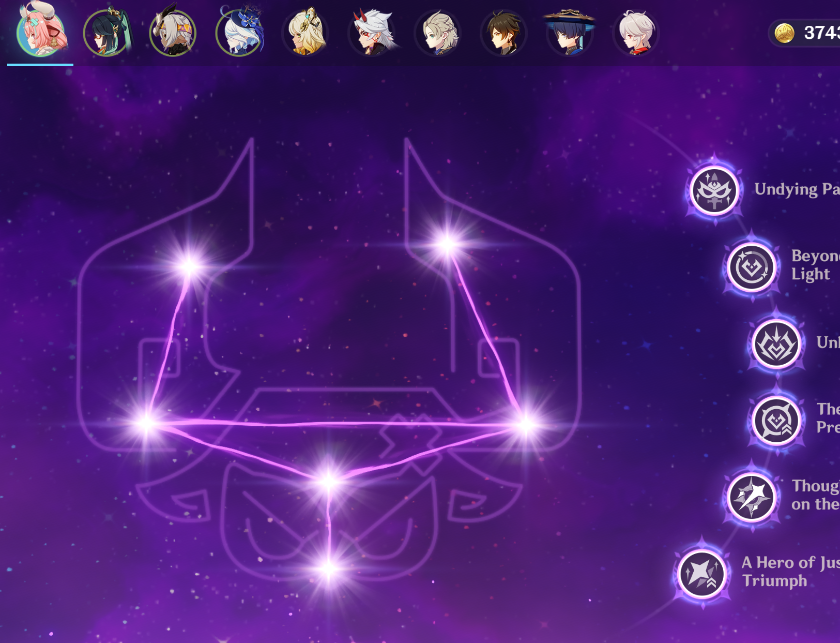
Task: Click the 'Though on the' constellation label
Action: [815, 495]
